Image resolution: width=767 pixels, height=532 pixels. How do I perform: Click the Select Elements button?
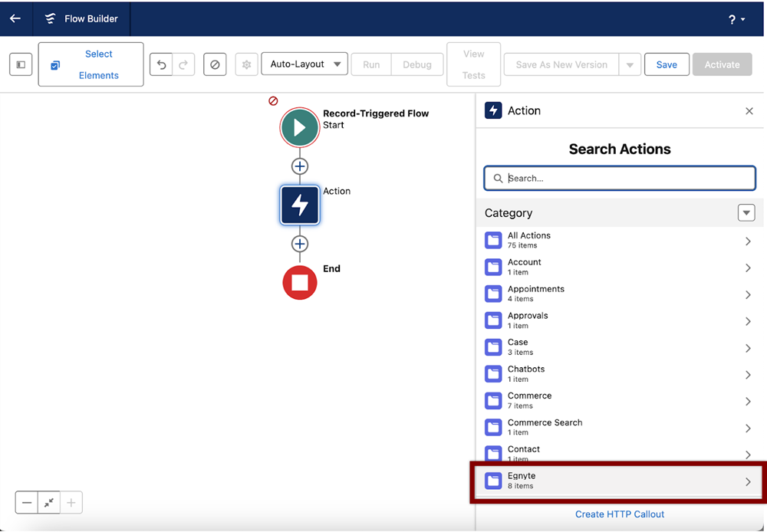pos(91,64)
